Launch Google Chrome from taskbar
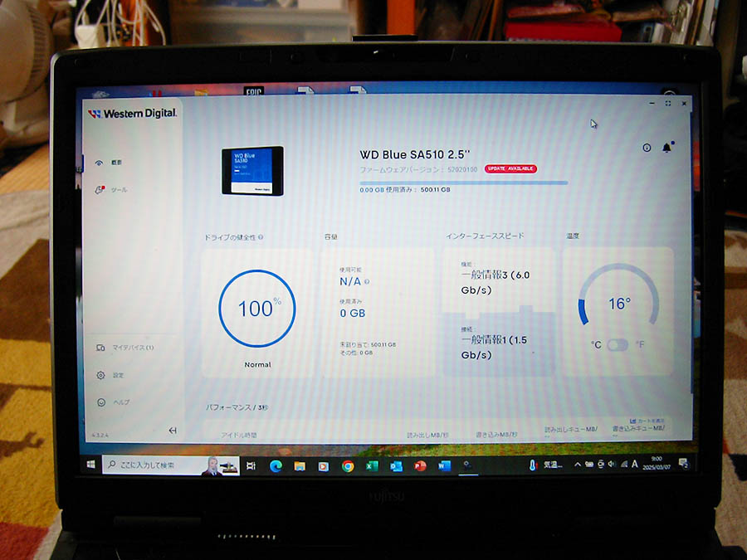 click(348, 466)
